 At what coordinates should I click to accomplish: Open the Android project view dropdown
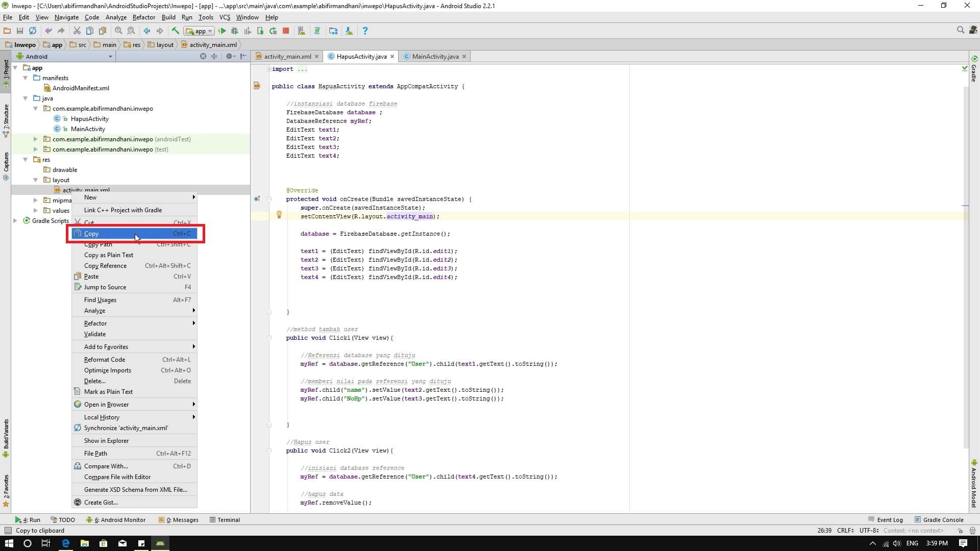click(x=110, y=57)
